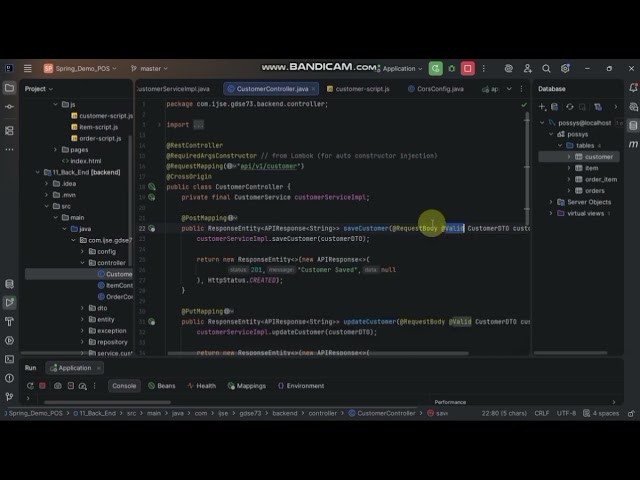Select the Health tab
This screenshot has height=480, width=640.
[x=201, y=386]
